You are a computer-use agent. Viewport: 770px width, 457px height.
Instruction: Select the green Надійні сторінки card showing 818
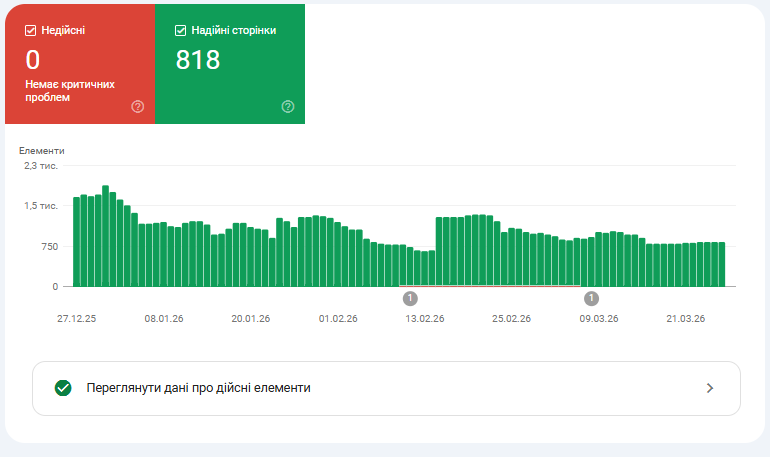(x=230, y=64)
